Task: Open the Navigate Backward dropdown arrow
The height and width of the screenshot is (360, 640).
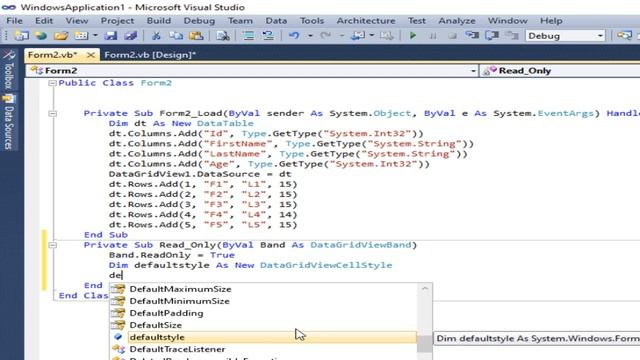Action: click(371, 36)
